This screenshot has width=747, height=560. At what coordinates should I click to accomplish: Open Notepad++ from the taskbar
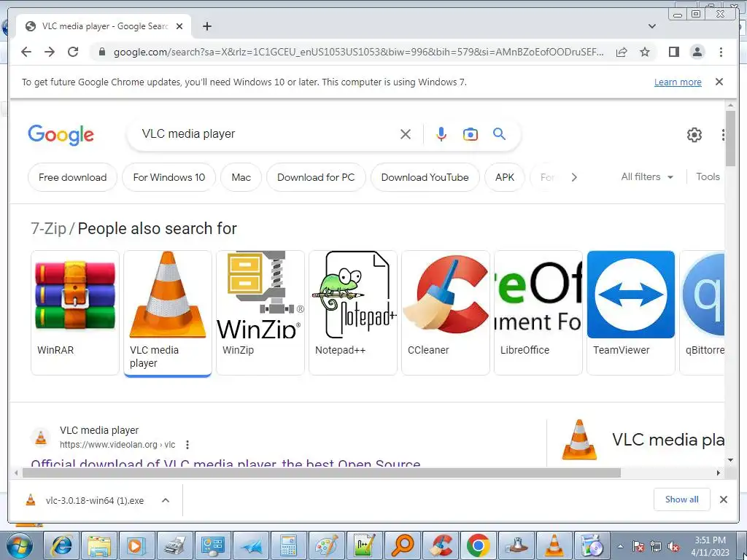[365, 545]
